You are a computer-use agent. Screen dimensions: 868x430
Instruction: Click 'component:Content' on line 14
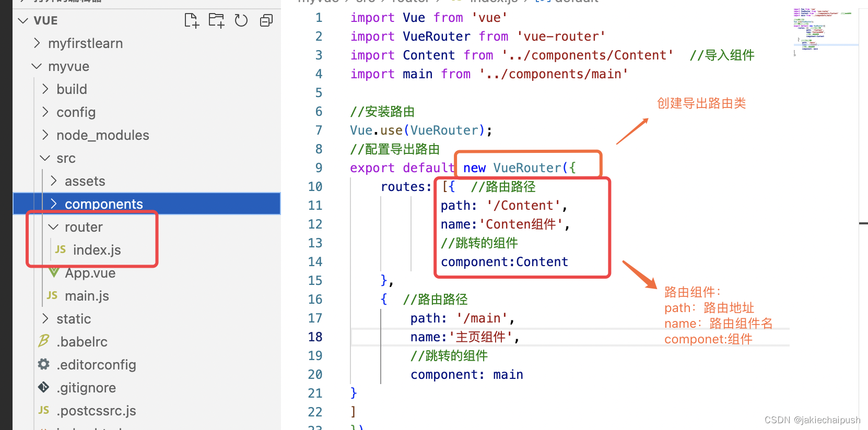505,261
